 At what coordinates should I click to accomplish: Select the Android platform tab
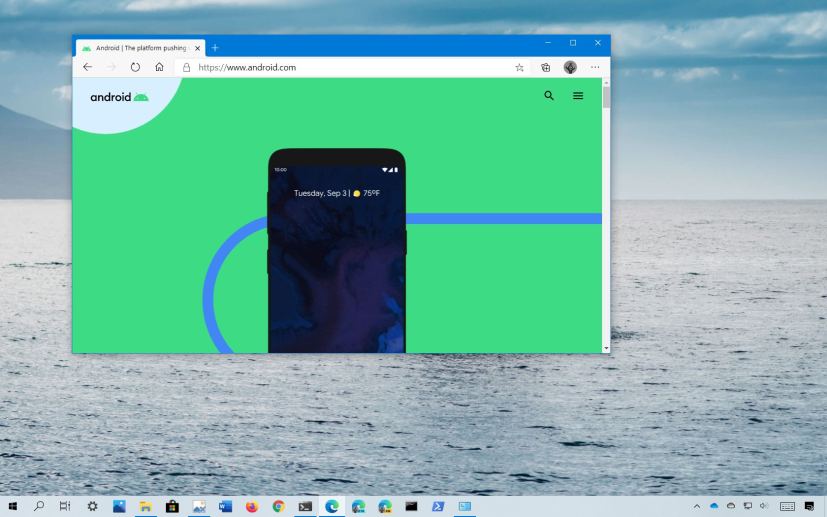(x=140, y=48)
